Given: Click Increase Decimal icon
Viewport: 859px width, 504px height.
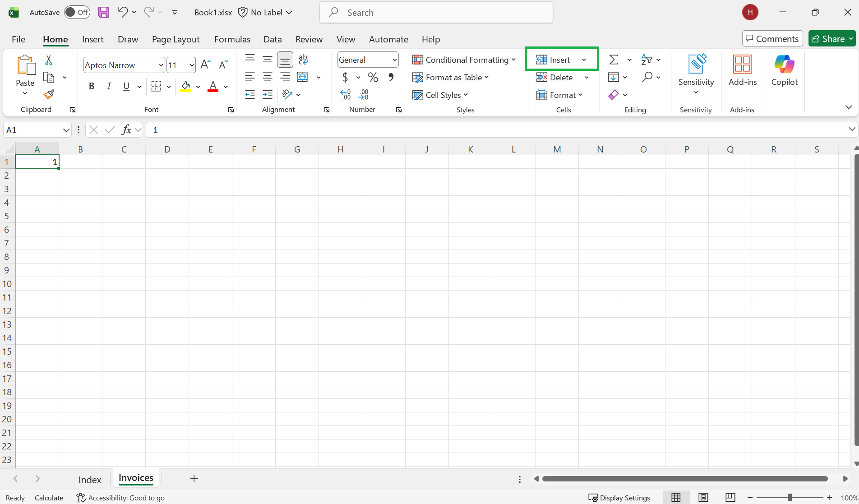Looking at the screenshot, I should click(346, 94).
